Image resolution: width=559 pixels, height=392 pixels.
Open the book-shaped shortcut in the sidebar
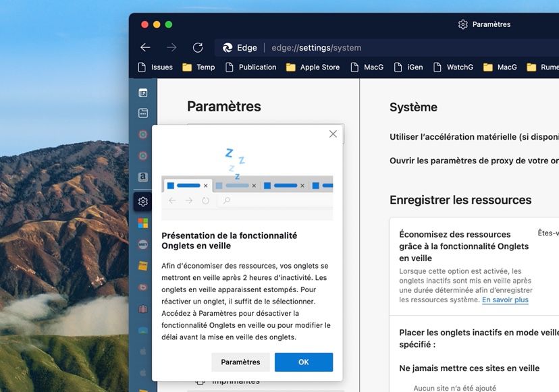143,309
